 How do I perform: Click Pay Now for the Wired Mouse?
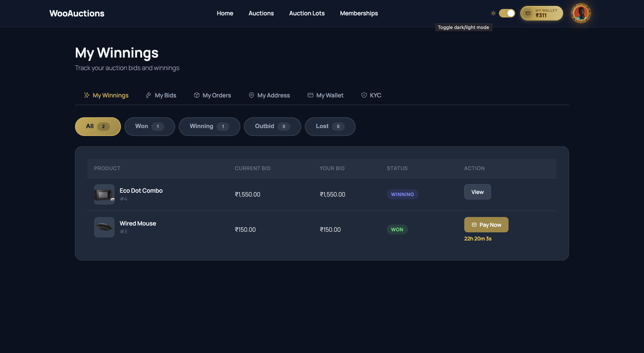486,225
